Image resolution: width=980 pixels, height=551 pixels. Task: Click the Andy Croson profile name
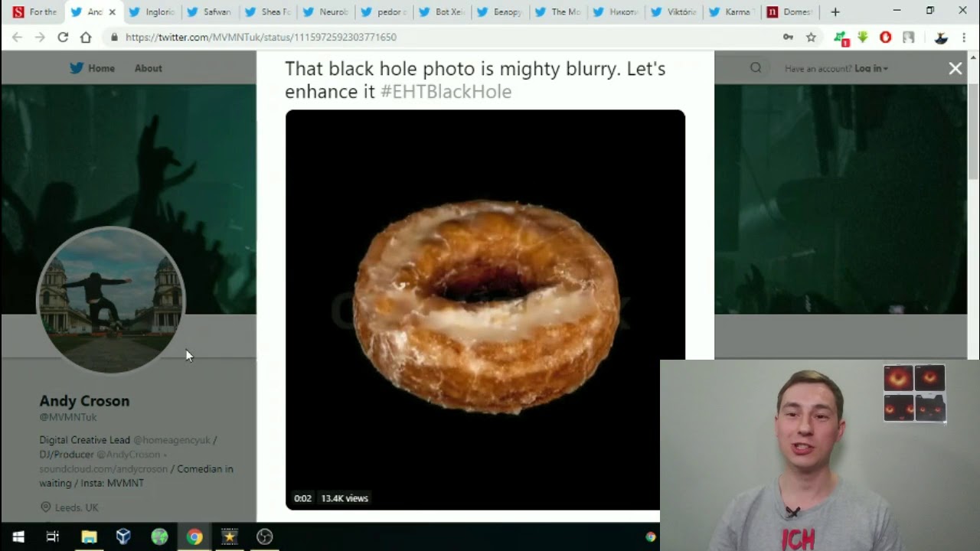(x=84, y=401)
